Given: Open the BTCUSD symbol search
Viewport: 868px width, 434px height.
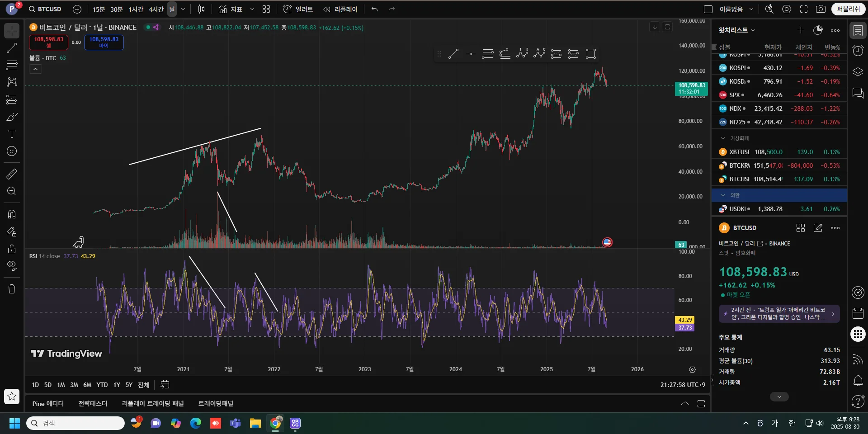Looking at the screenshot, I should point(45,9).
